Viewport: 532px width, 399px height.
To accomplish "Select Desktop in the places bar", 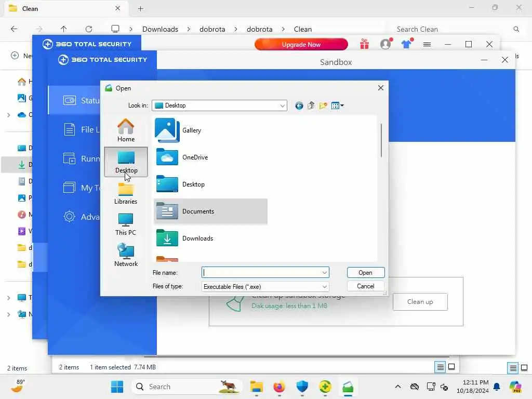I will click(x=126, y=162).
